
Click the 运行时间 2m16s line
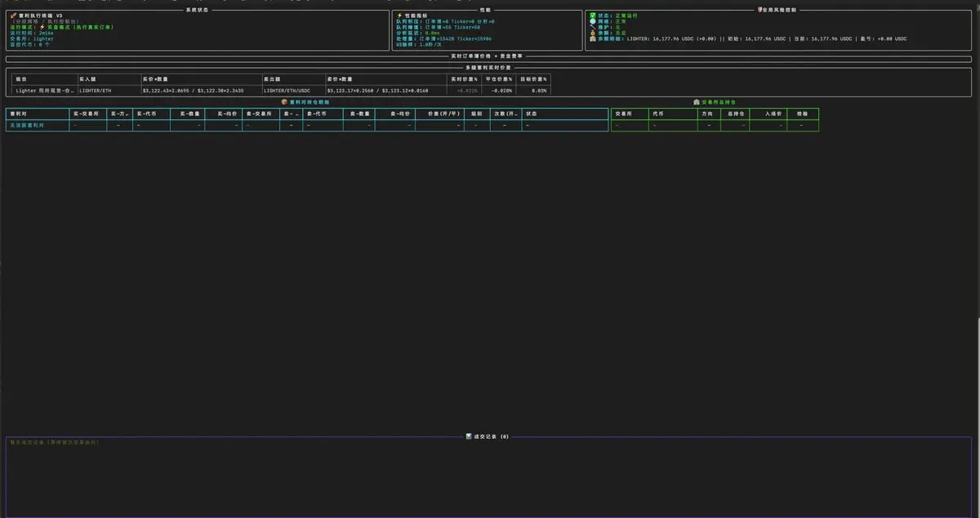32,33
